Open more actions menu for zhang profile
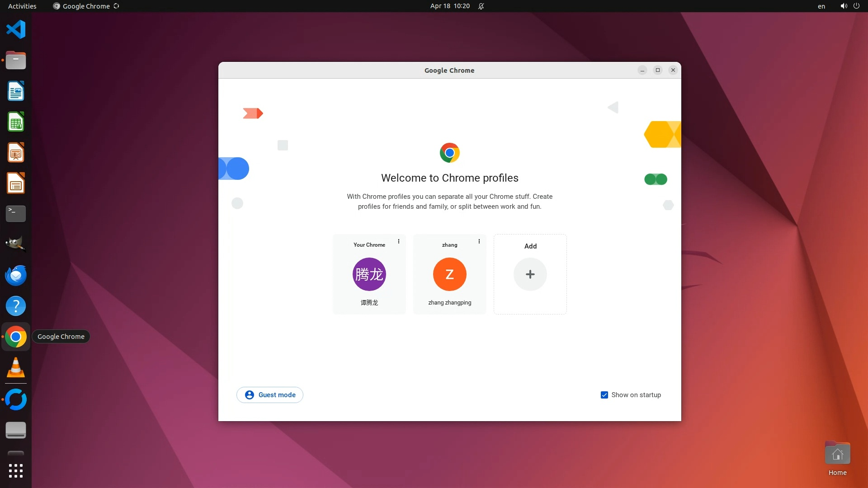The height and width of the screenshot is (488, 868). point(479,241)
